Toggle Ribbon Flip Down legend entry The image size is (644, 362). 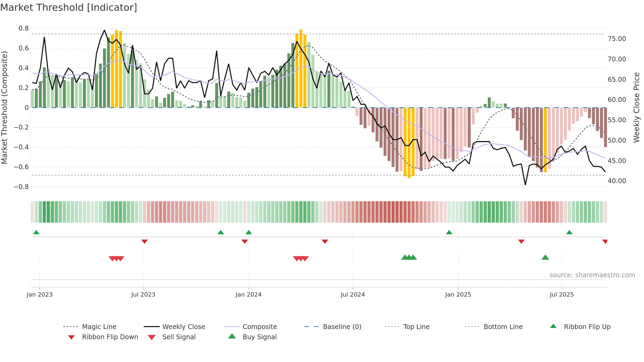click(103, 337)
